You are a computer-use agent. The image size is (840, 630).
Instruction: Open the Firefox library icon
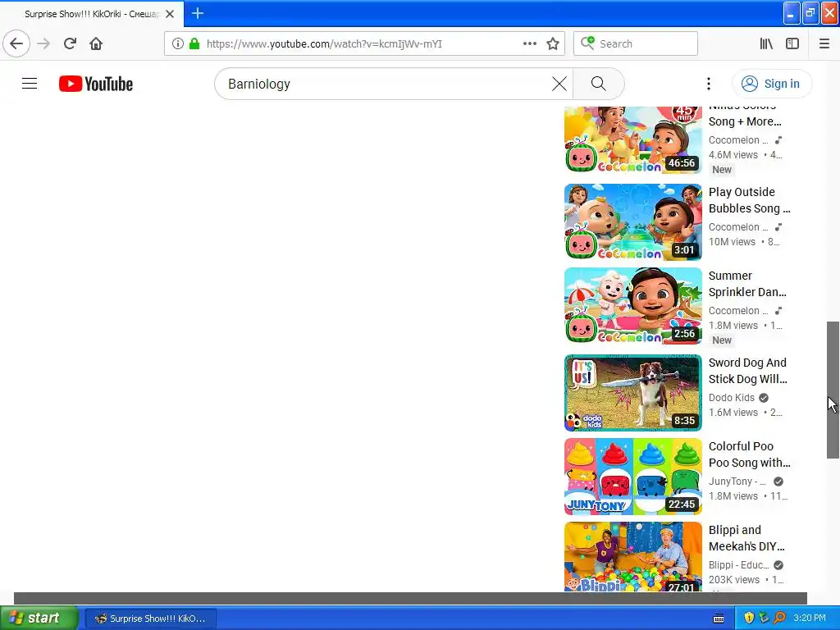pos(766,44)
